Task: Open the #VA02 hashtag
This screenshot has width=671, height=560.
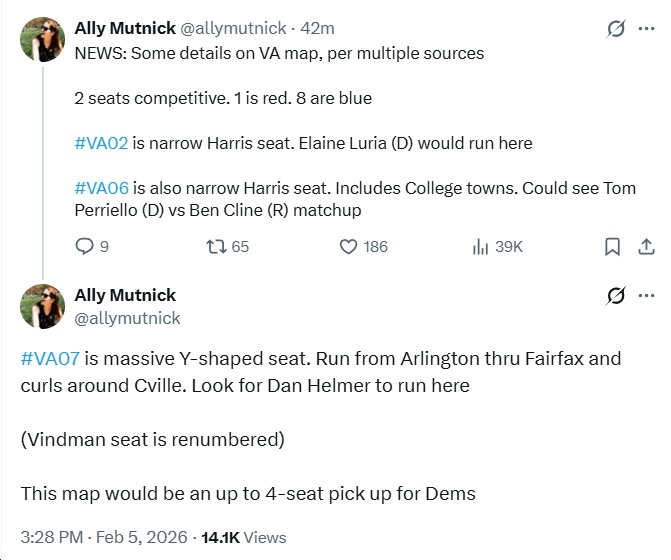Action: click(x=101, y=143)
